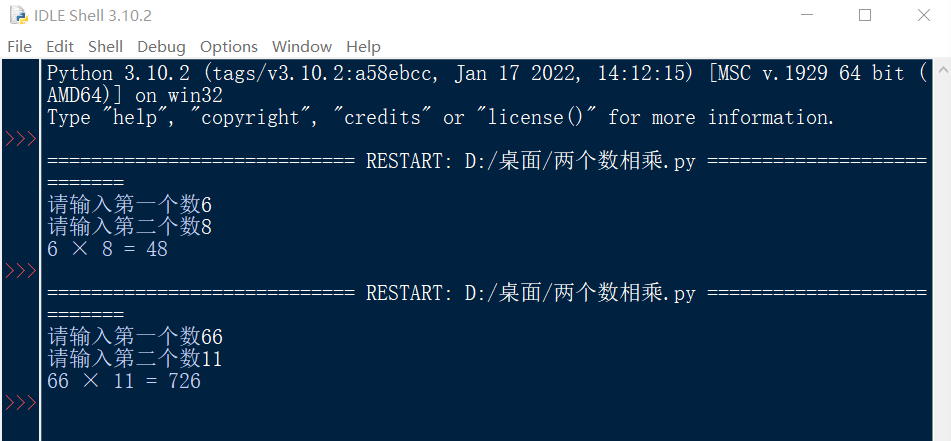Viewport: 951px width, 441px height.
Task: Click the IDLE Python icon in title bar
Action: point(17,15)
